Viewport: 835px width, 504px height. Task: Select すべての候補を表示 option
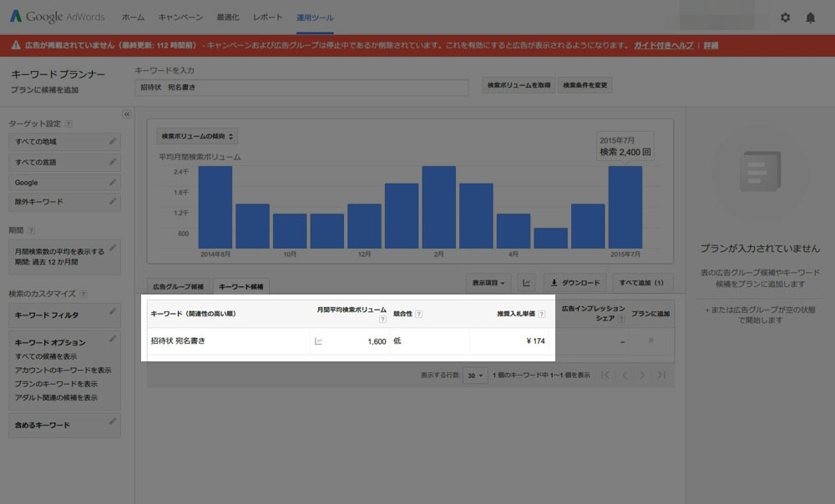[x=46, y=356]
